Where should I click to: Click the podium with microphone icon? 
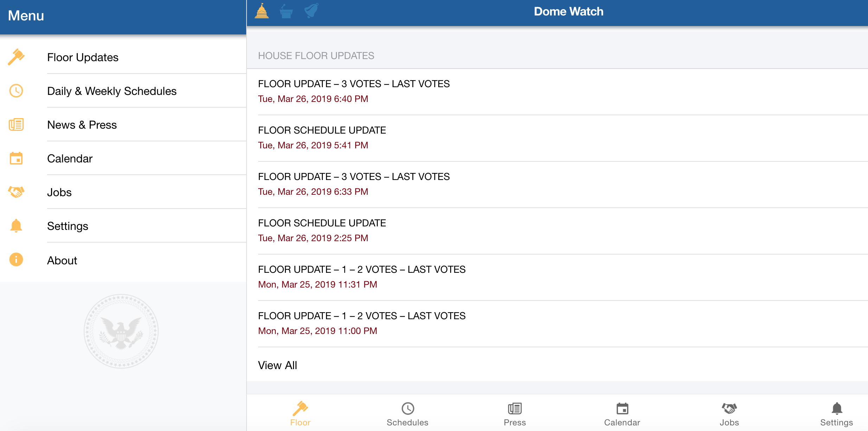(286, 11)
